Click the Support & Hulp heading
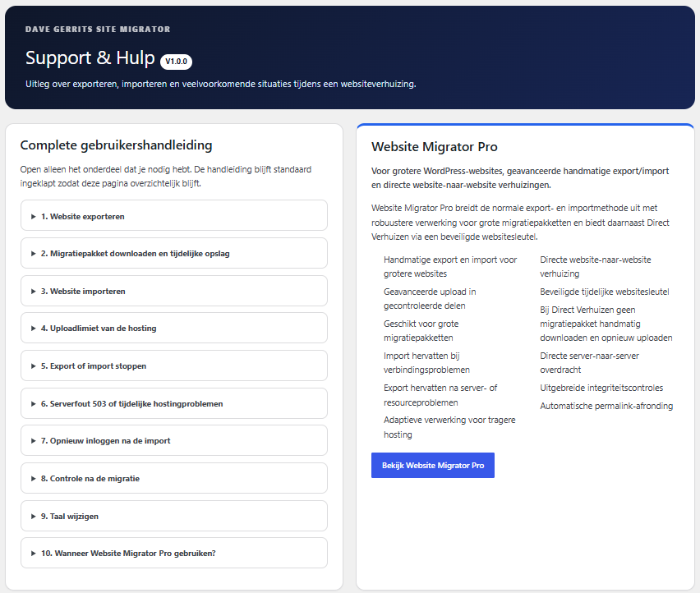The image size is (700, 593). (x=90, y=57)
